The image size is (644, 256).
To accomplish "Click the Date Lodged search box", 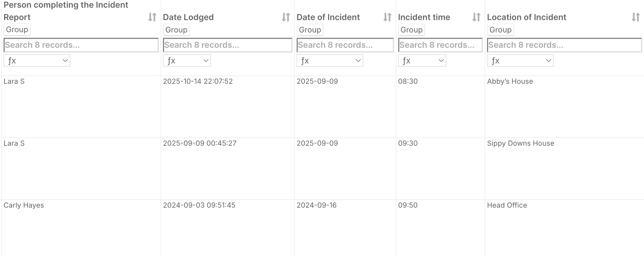I will click(227, 45).
